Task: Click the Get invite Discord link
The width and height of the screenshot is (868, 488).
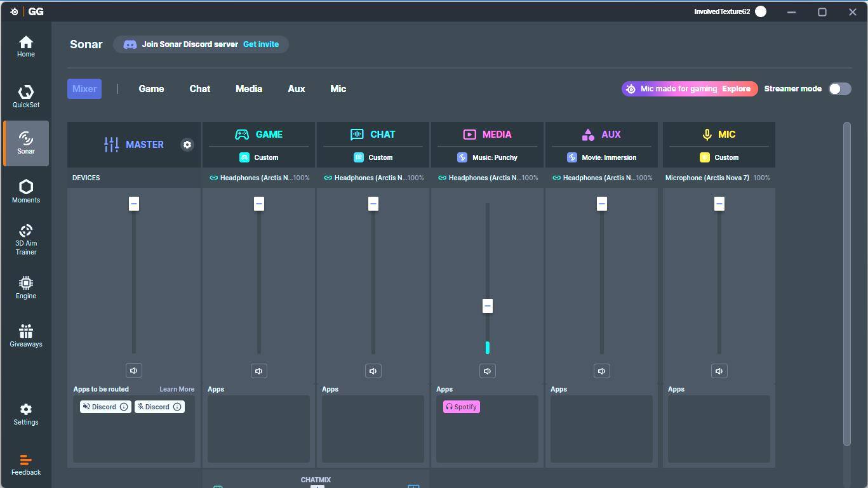Action: [x=261, y=44]
